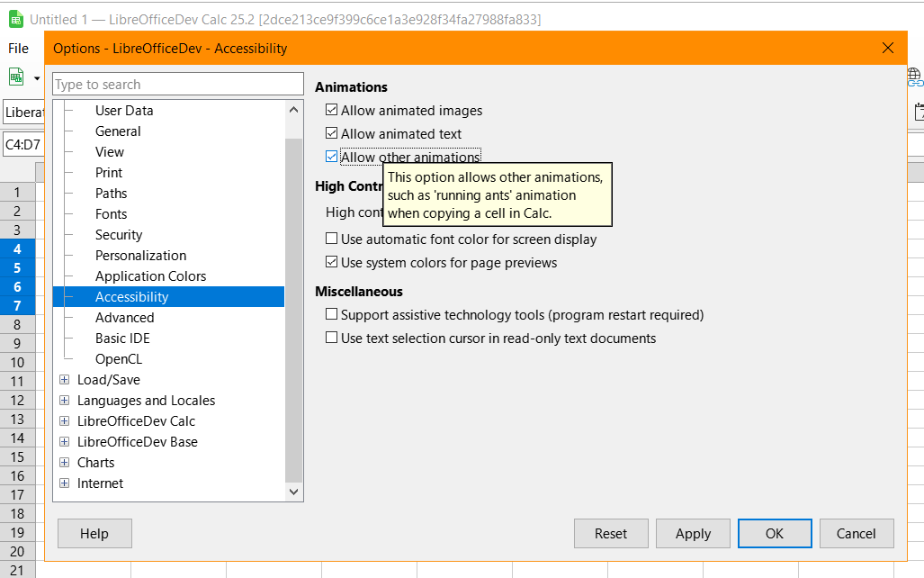The width and height of the screenshot is (924, 578).
Task: Select Print in options tree
Action: (109, 172)
